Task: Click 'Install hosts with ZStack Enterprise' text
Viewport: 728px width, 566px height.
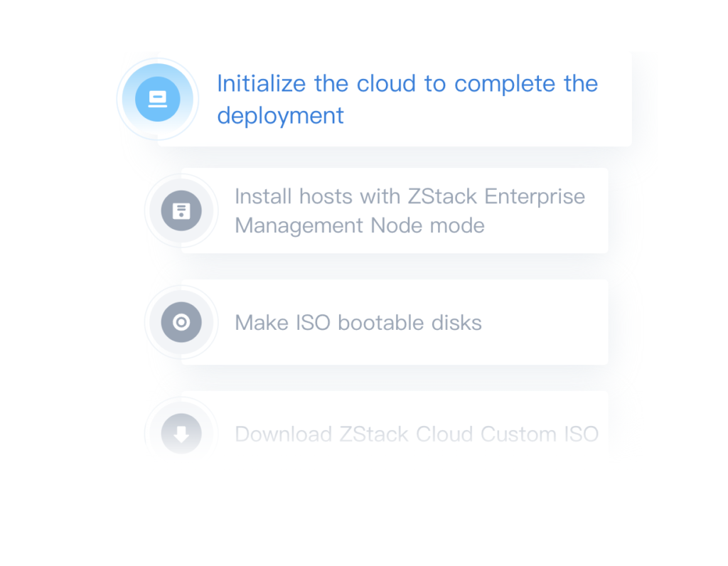Action: pyautogui.click(x=409, y=196)
